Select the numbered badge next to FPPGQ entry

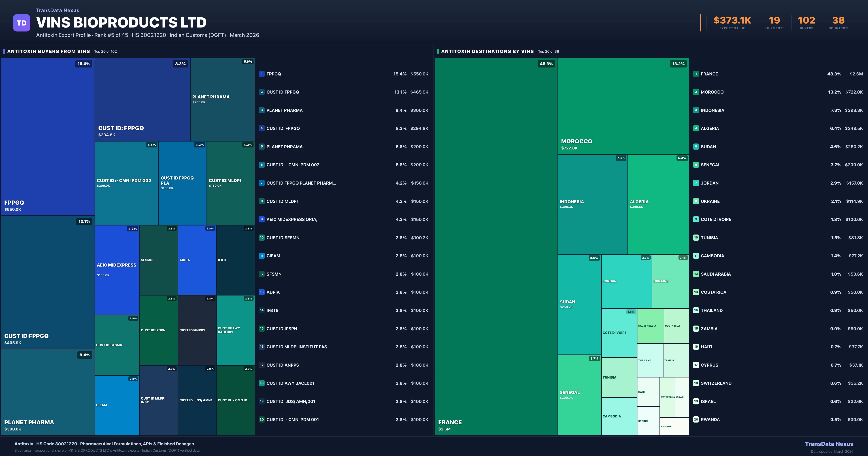(261, 73)
